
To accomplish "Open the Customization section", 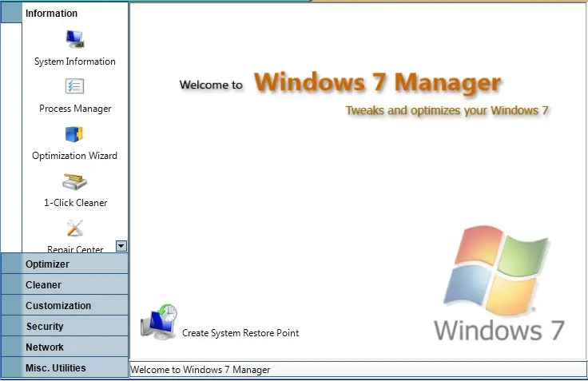I will click(65, 305).
